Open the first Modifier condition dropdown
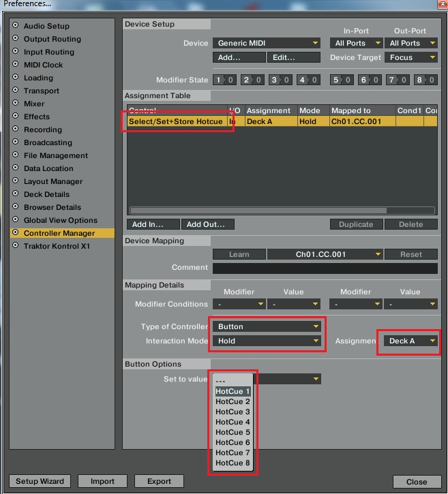The image size is (448, 494). click(x=239, y=304)
